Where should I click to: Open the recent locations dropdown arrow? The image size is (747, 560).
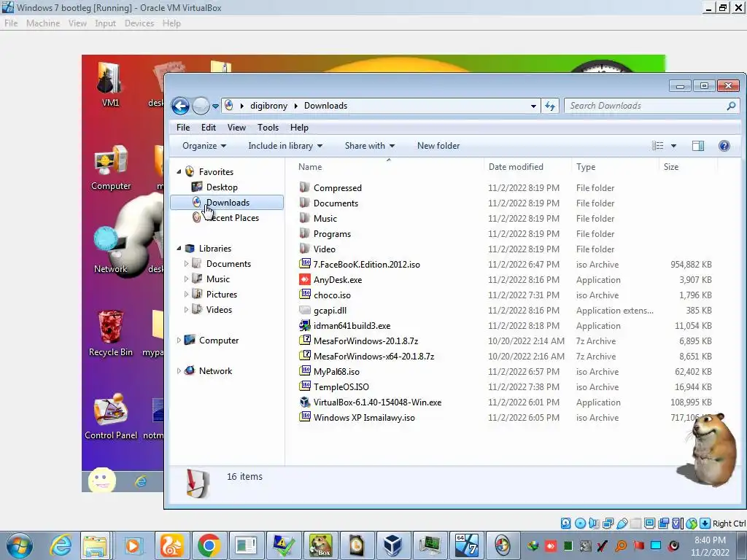[215, 106]
